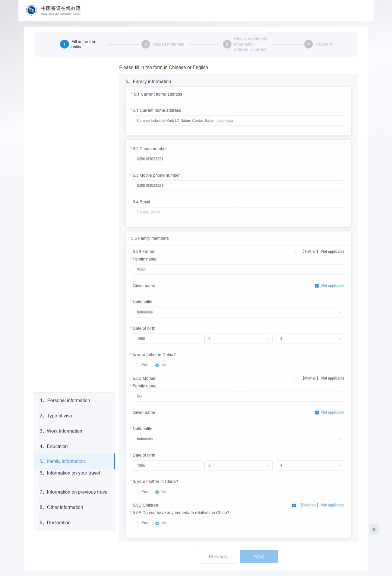392x576 pixels.
Task: Open 'Information on your travel' section
Action: point(73,473)
